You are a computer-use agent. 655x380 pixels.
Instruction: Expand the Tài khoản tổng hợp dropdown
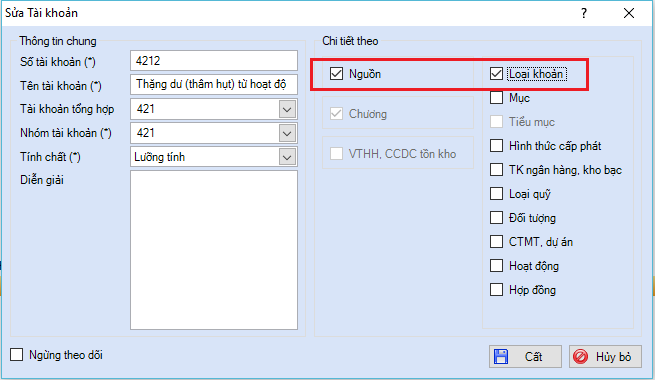[287, 109]
